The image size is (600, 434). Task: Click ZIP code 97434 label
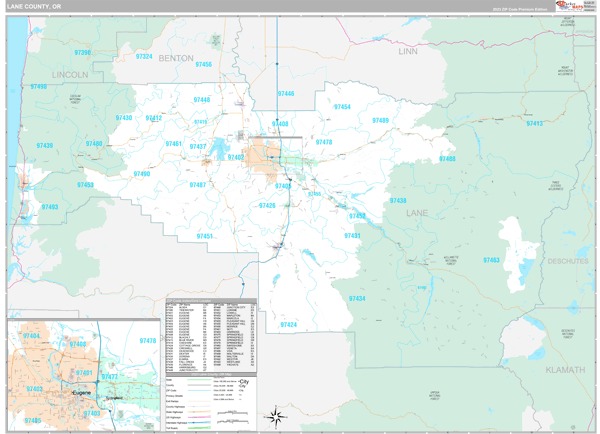click(x=357, y=298)
